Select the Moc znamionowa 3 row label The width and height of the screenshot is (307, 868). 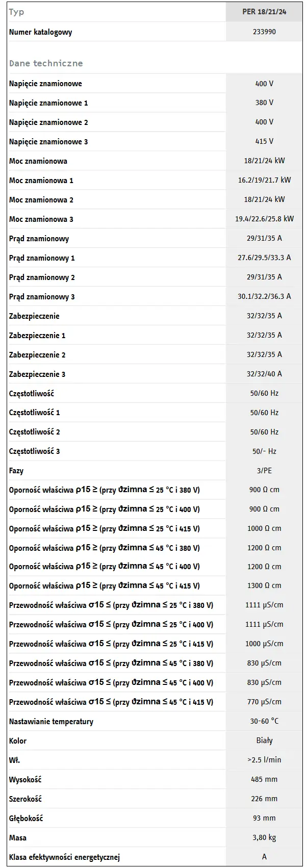(x=41, y=219)
